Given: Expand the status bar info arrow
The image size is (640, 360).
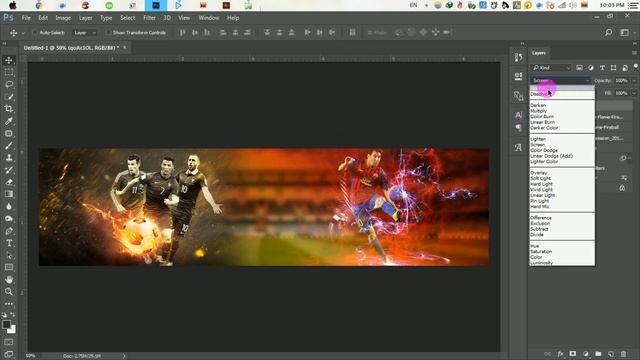Looking at the screenshot, I should (x=124, y=356).
